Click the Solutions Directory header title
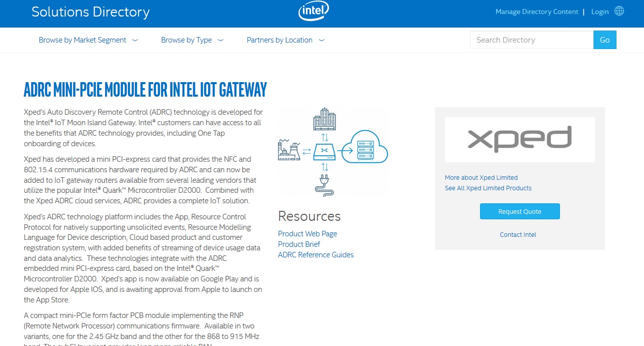The height and width of the screenshot is (346, 644). coord(90,12)
